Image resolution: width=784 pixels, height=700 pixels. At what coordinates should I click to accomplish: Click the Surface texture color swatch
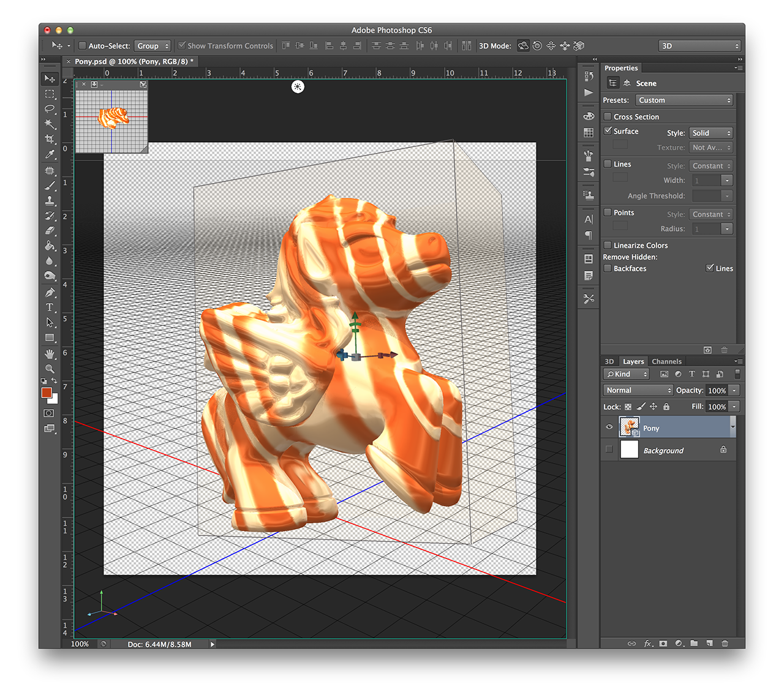click(x=620, y=145)
